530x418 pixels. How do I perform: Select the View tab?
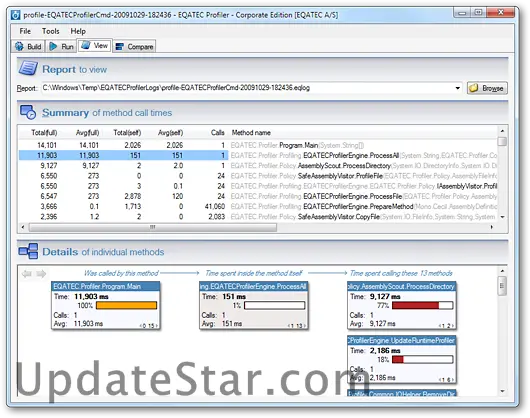tap(94, 46)
